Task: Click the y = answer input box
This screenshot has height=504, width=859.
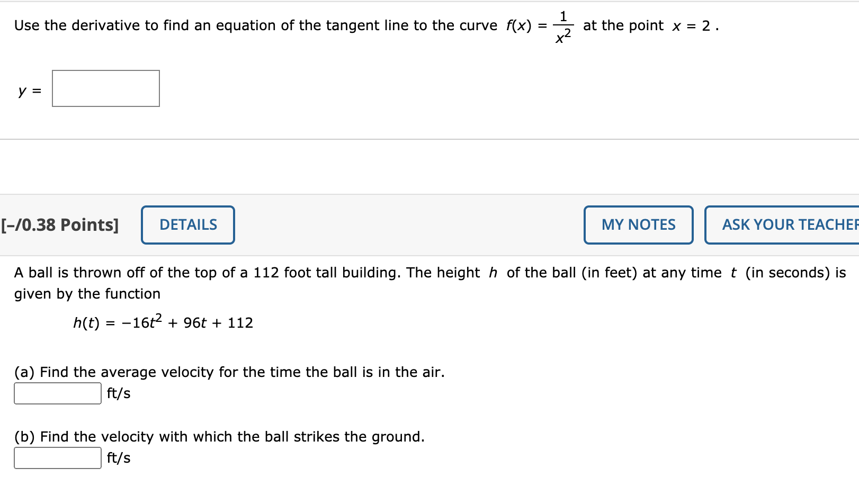Action: click(x=105, y=88)
